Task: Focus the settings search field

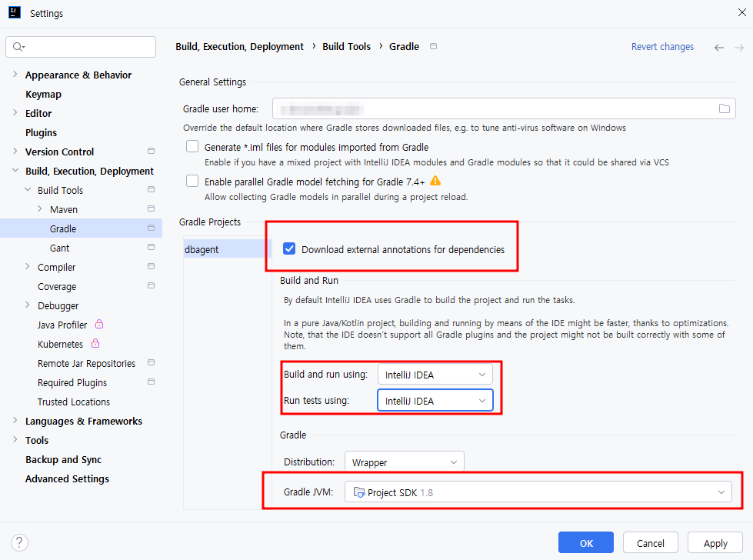Action: click(x=81, y=47)
